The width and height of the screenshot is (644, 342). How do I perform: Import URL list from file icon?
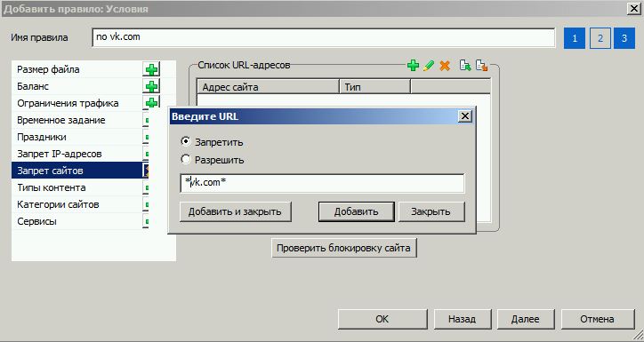(x=465, y=65)
